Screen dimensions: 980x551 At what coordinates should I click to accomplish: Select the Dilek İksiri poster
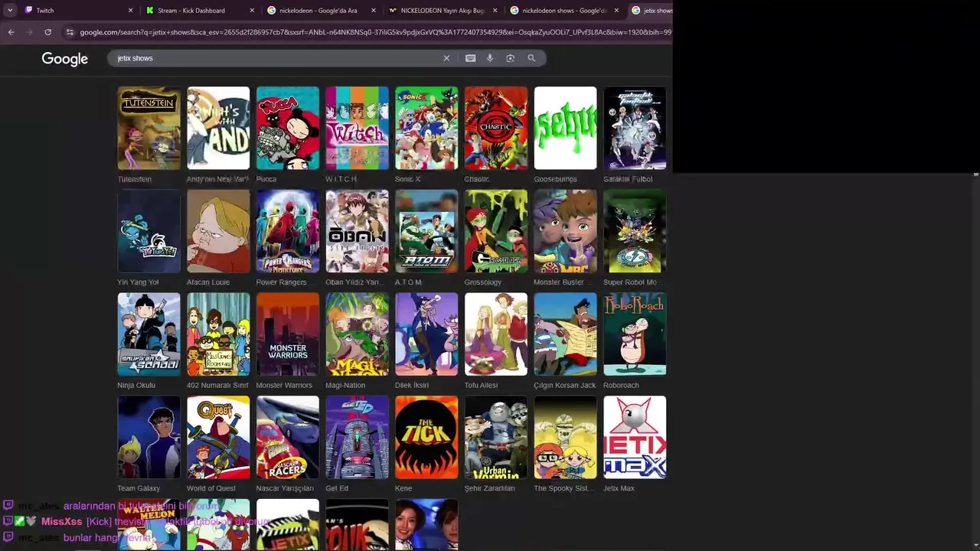[x=426, y=334]
